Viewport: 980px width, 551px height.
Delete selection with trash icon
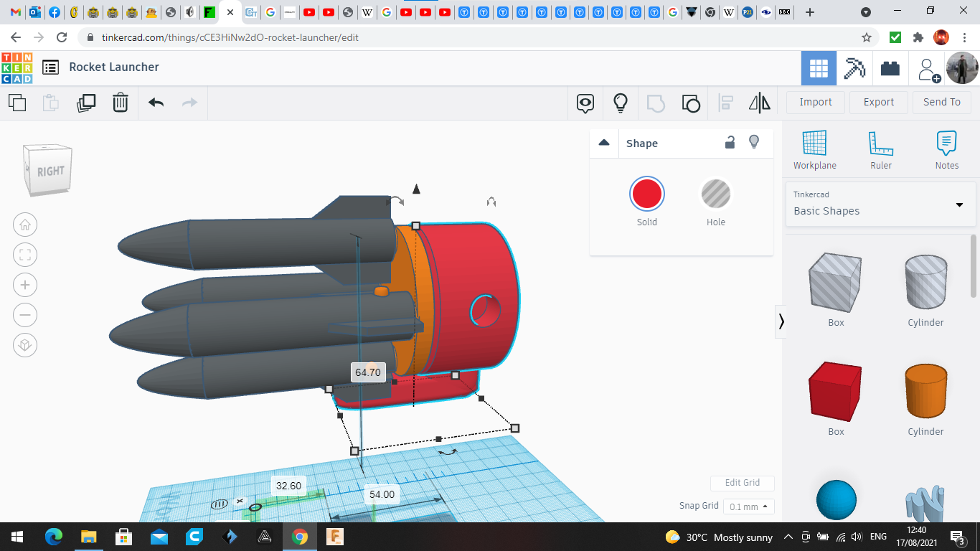coord(121,103)
